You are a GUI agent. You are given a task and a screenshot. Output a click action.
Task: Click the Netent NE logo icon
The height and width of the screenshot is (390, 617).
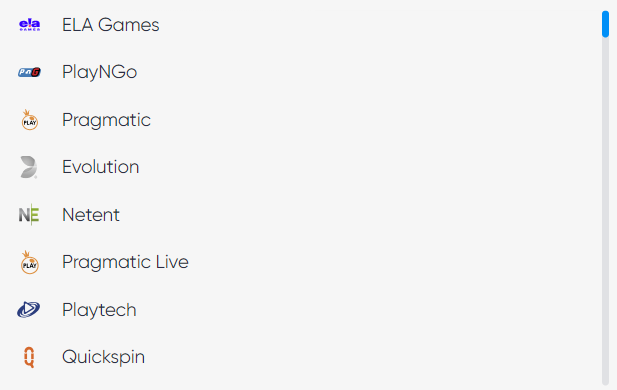coord(29,215)
